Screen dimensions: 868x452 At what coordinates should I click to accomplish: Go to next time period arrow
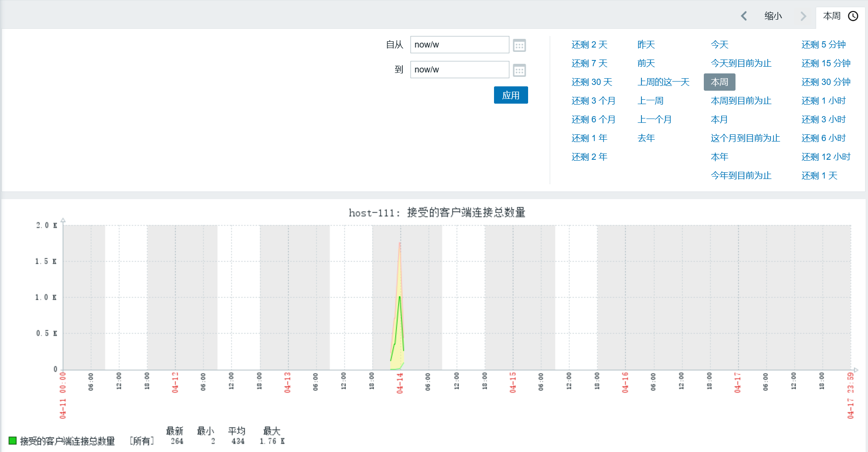pyautogui.click(x=803, y=16)
